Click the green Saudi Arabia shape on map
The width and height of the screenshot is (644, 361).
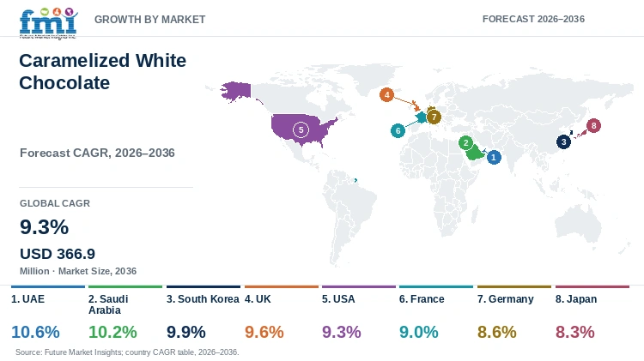click(475, 154)
